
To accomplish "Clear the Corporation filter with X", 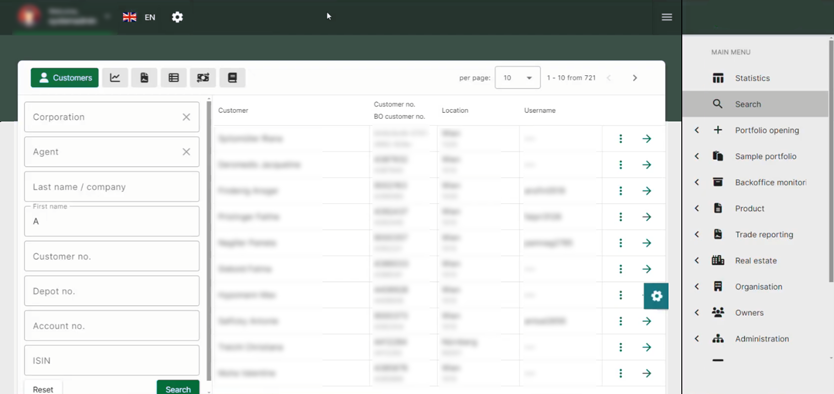I will pos(186,117).
